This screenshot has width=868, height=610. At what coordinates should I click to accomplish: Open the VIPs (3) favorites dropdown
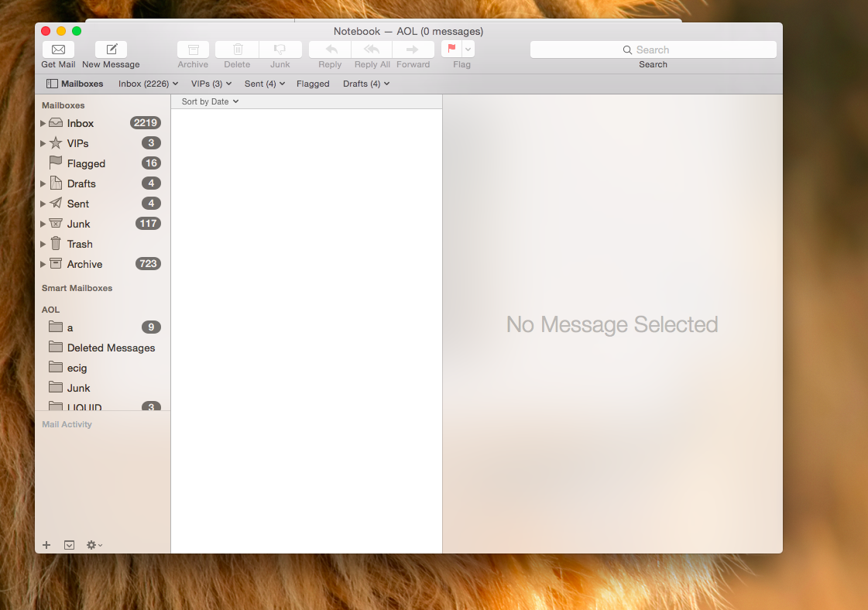click(x=211, y=84)
